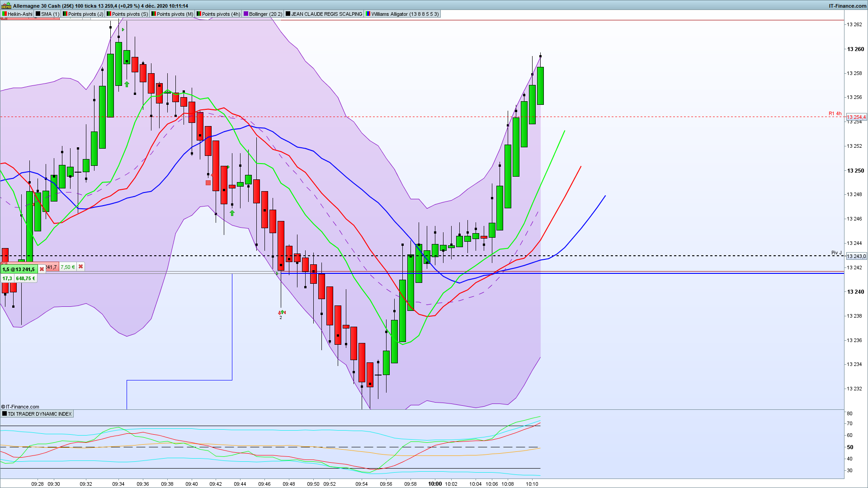This screenshot has width=868, height=488.
Task: Open Points pivots (J) indicator settings
Action: (x=85, y=14)
